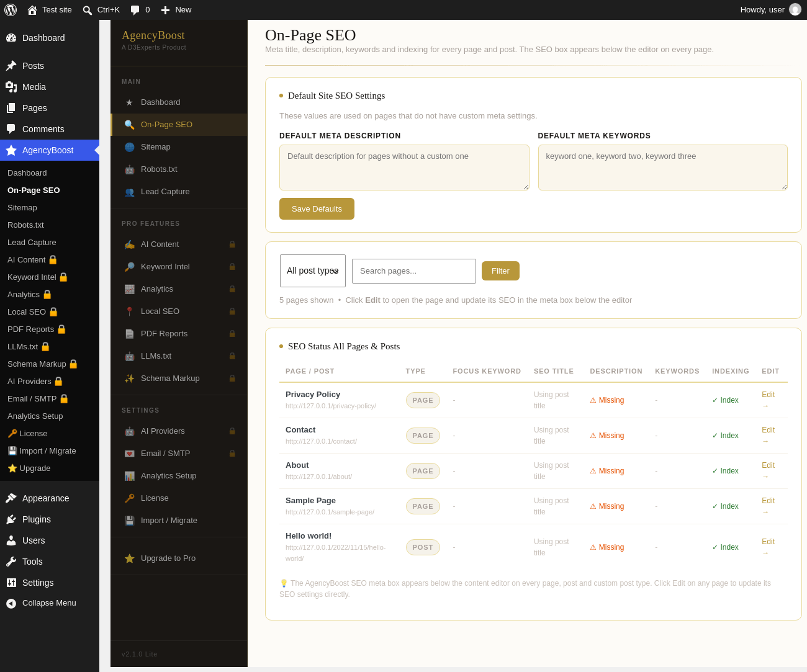Expand the All post types dropdown
Screen dimensions: 807x672
[x=313, y=271]
